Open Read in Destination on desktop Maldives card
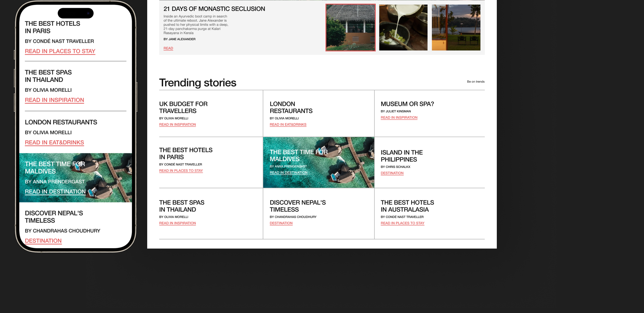644x313 pixels. [x=288, y=173]
